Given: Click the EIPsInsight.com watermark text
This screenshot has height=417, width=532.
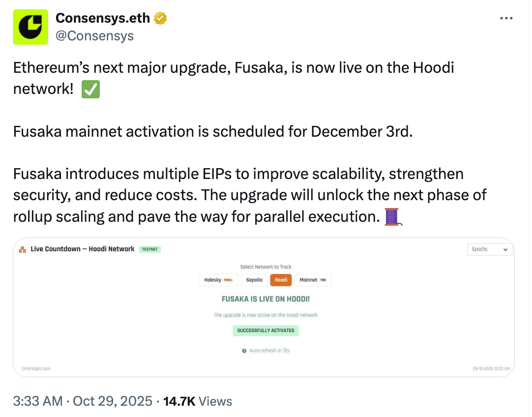Looking at the screenshot, I should point(31,368).
